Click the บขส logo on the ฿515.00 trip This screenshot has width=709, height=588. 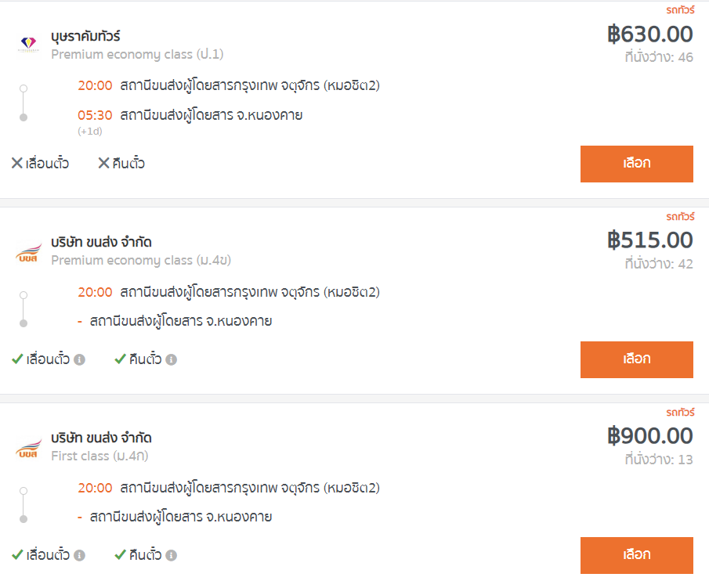[x=28, y=254]
